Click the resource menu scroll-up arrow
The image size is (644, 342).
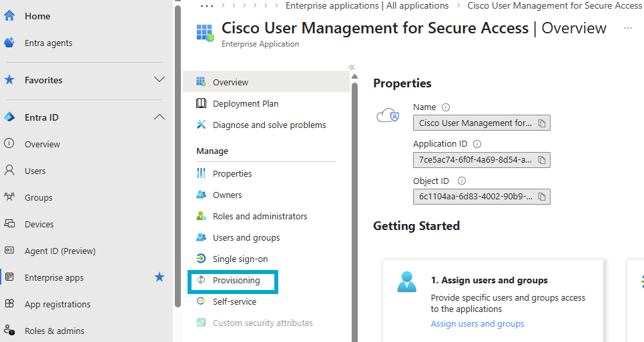pos(355,76)
